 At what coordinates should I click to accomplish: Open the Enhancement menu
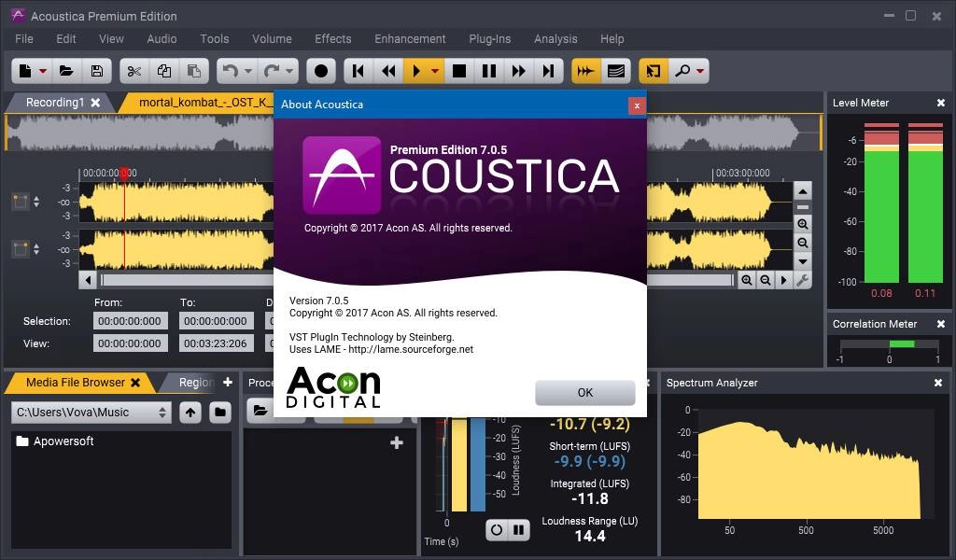[x=410, y=39]
